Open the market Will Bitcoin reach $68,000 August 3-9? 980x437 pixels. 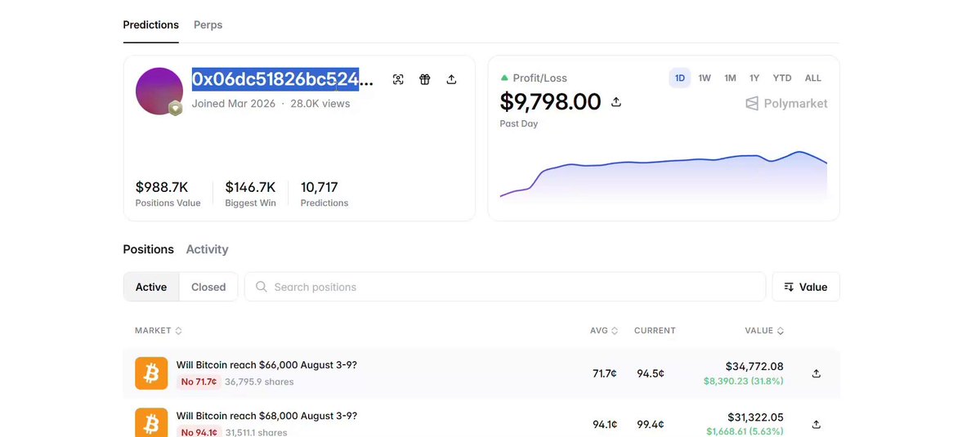tap(266, 416)
